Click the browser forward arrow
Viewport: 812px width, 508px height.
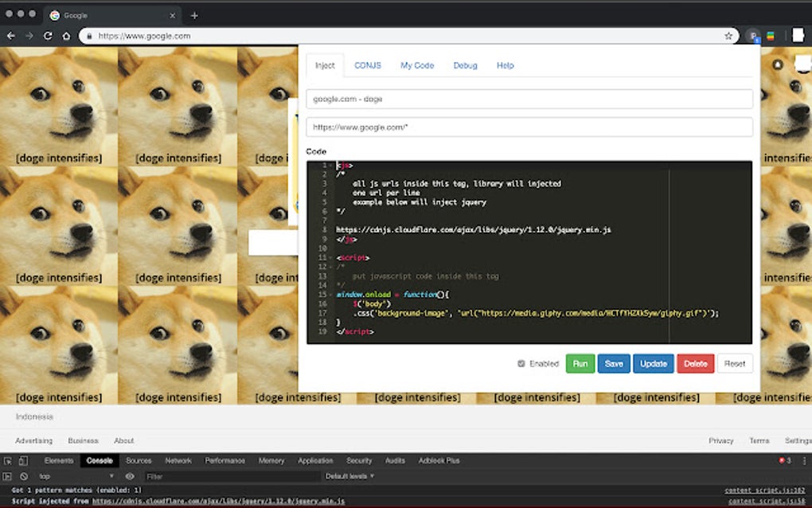coord(29,36)
